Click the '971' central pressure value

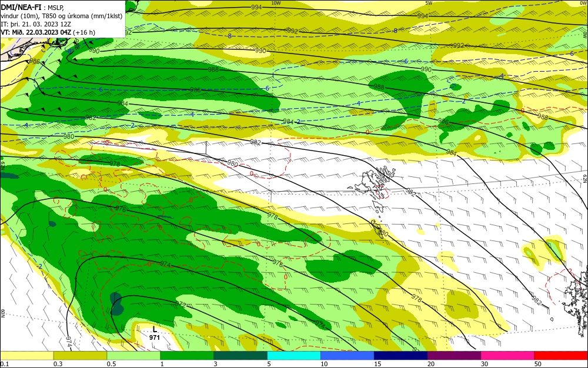point(155,337)
